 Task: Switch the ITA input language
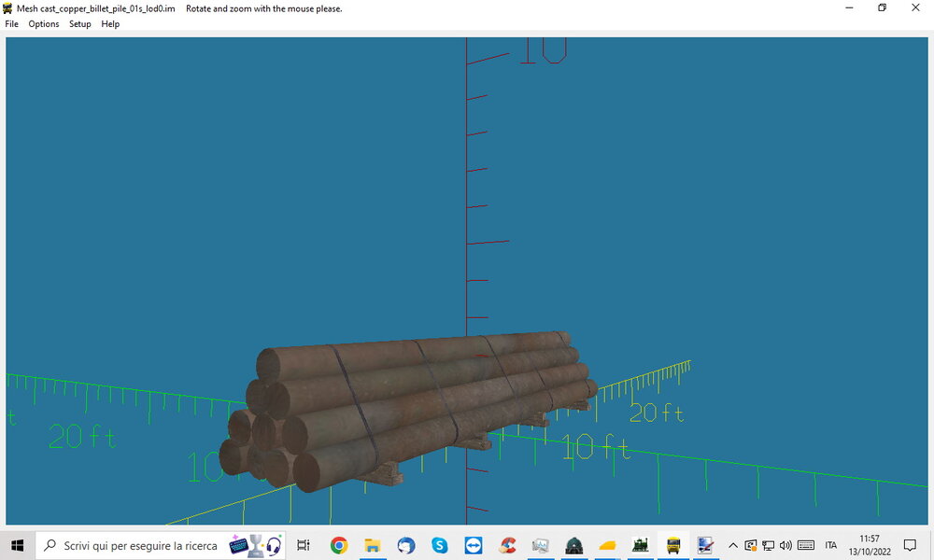(x=831, y=545)
